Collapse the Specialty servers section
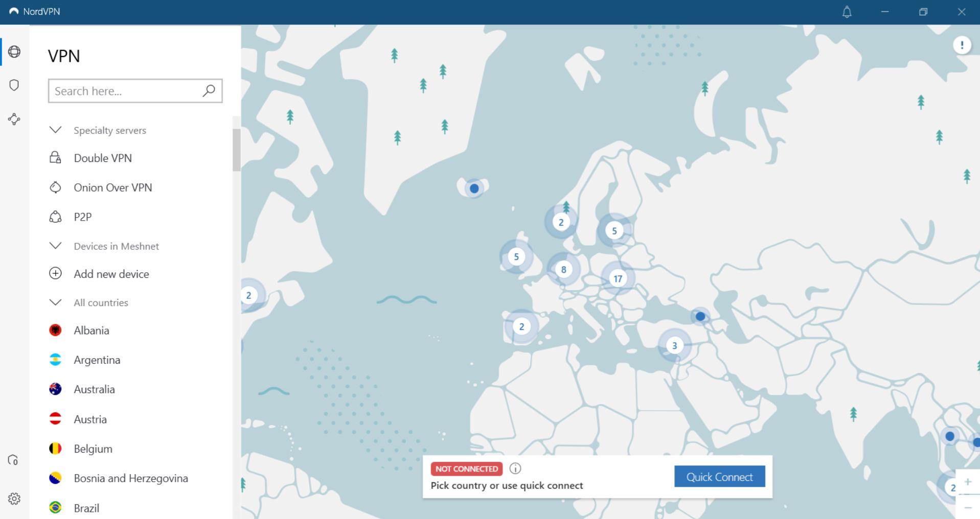Viewport: 980px width, 519px height. 55,130
